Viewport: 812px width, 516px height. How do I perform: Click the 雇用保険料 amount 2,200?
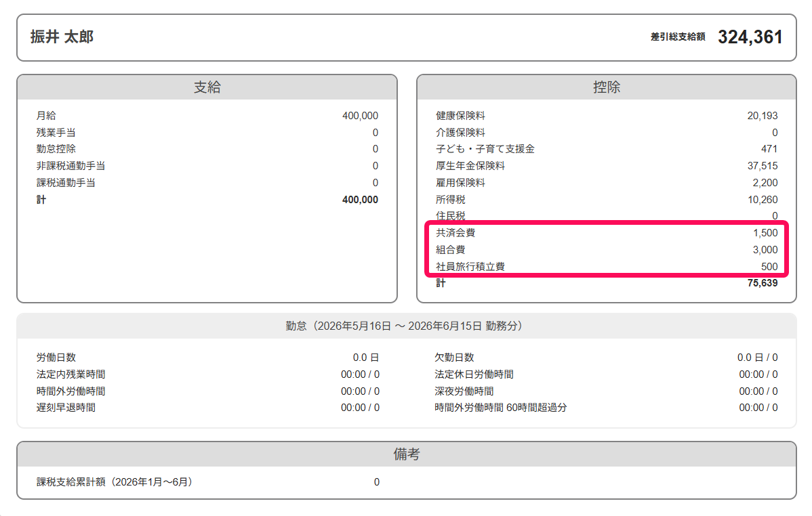(765, 183)
